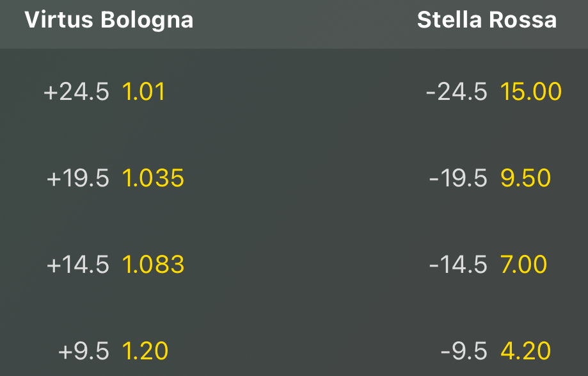Click the header bar between the team names
This screenshot has height=376, width=588.
click(x=304, y=22)
